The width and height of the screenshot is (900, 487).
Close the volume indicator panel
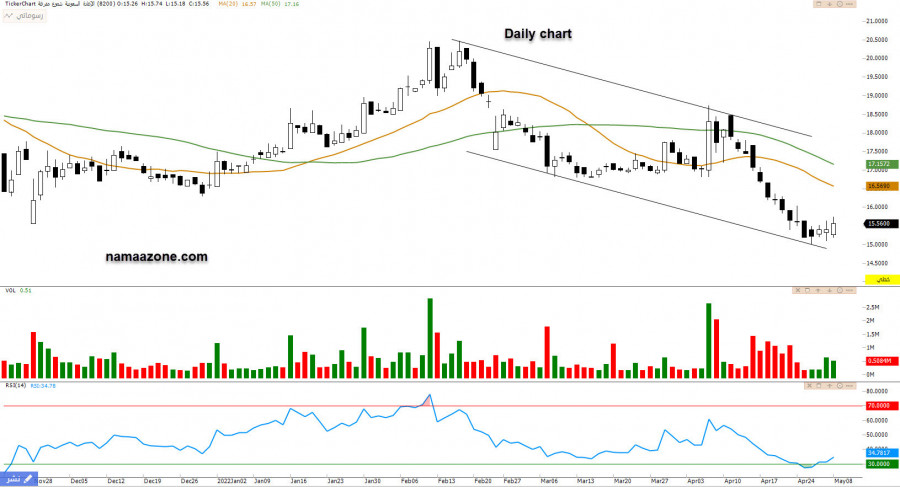[x=798, y=291]
